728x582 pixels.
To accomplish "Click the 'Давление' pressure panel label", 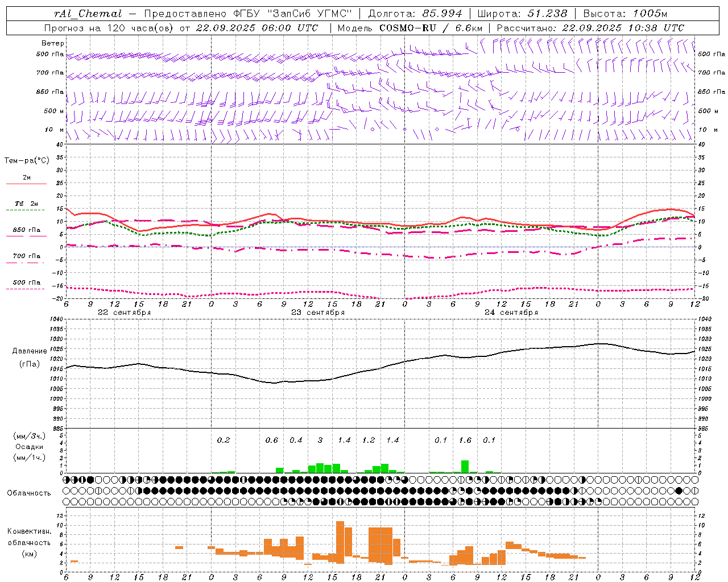I will click(30, 351).
